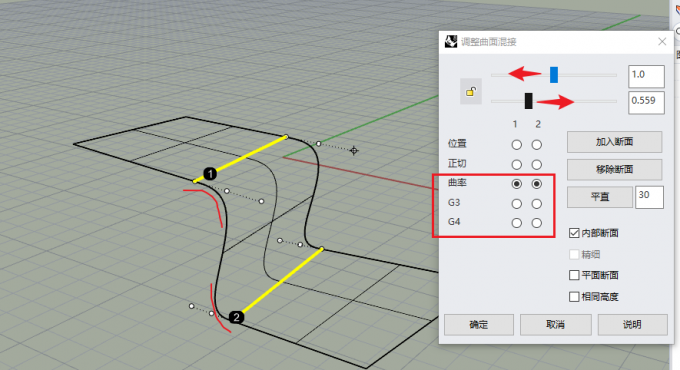Select 曲率 for edge 2
This screenshot has width=680, height=370.
click(x=536, y=184)
